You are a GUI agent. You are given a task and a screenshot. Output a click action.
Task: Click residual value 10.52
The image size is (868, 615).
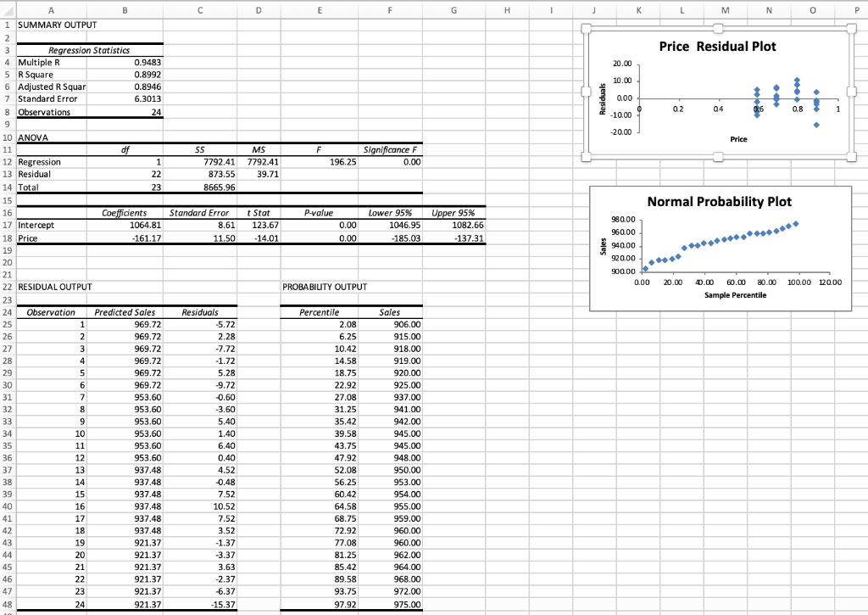click(x=200, y=506)
